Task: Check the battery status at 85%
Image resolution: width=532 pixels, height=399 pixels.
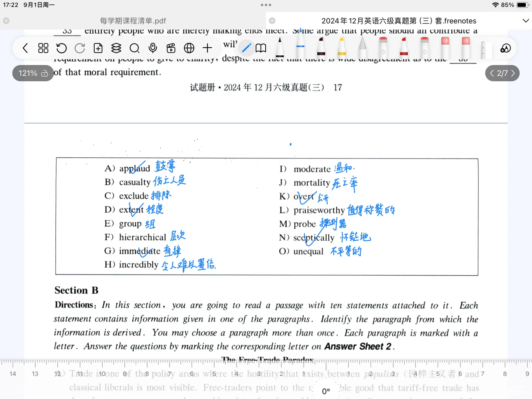Action: pyautogui.click(x=515, y=5)
